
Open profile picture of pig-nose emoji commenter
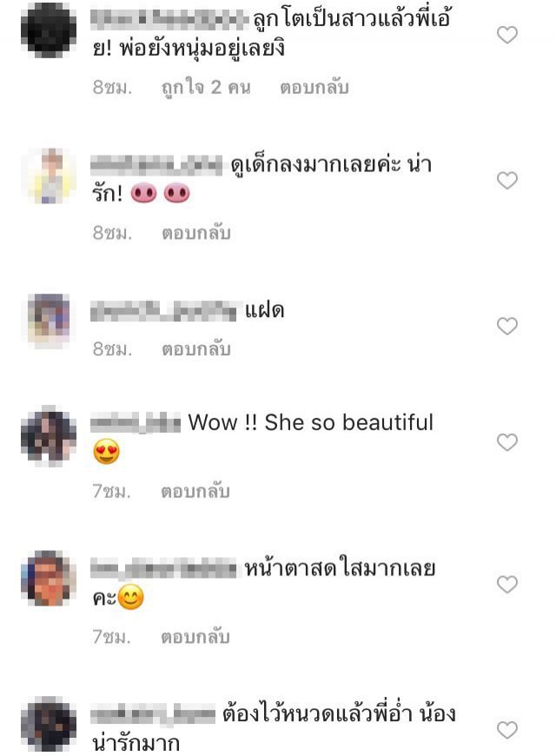tap(49, 176)
